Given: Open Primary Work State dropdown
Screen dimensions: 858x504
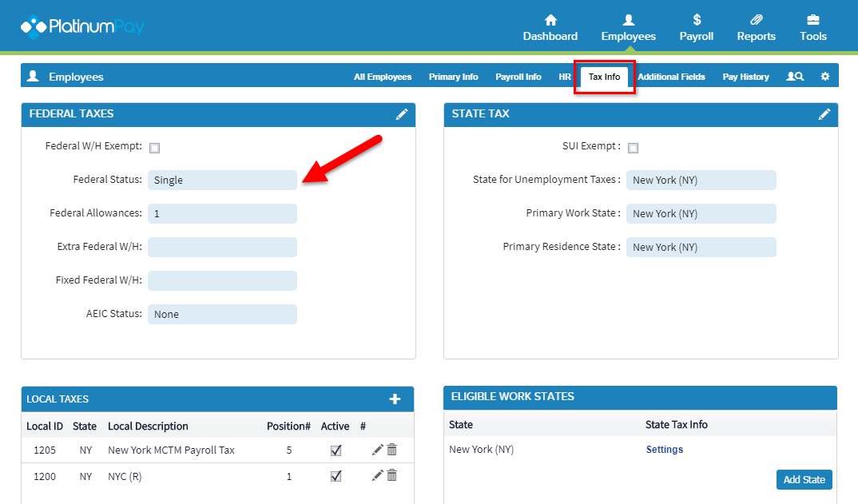Looking at the screenshot, I should point(701,213).
